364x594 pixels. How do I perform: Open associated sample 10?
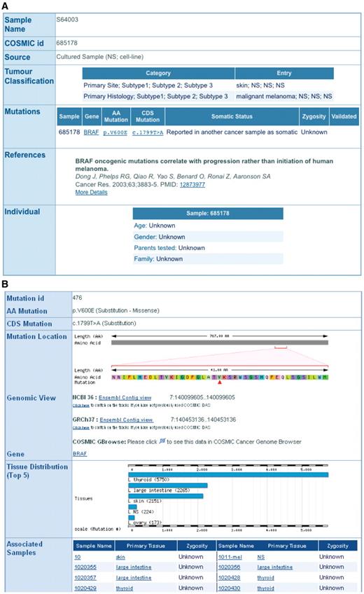(77, 557)
